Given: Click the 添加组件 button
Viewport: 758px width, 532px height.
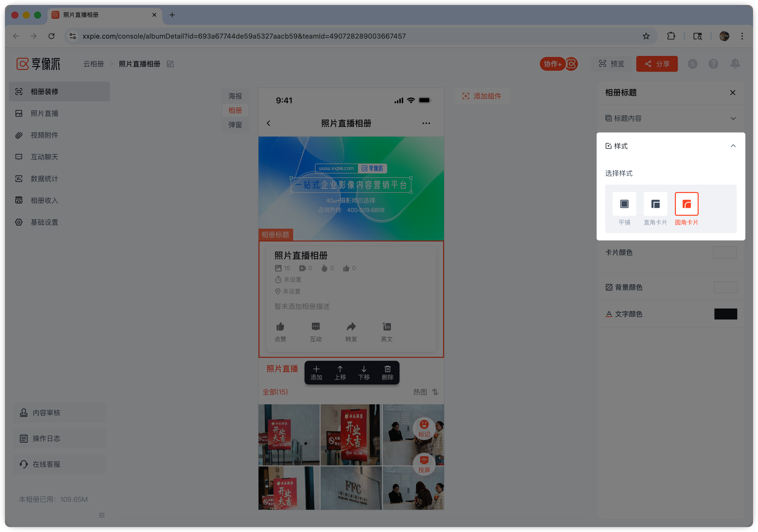Looking at the screenshot, I should click(481, 96).
